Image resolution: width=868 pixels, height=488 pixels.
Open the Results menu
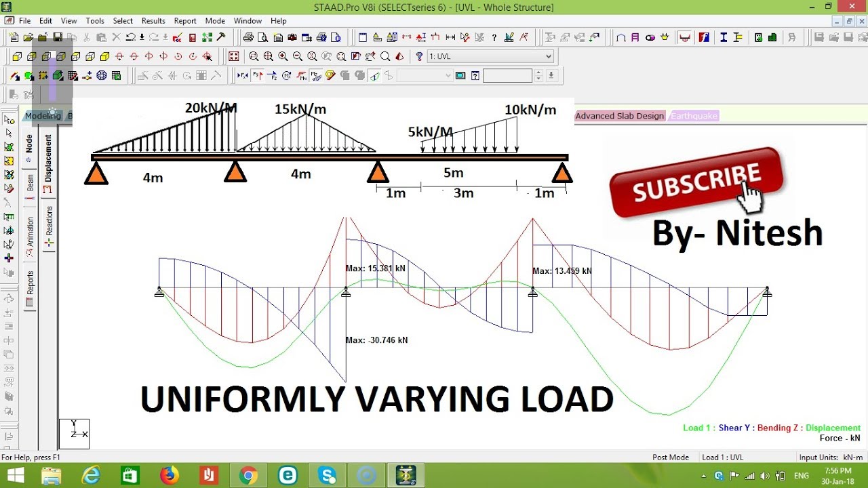pyautogui.click(x=153, y=21)
